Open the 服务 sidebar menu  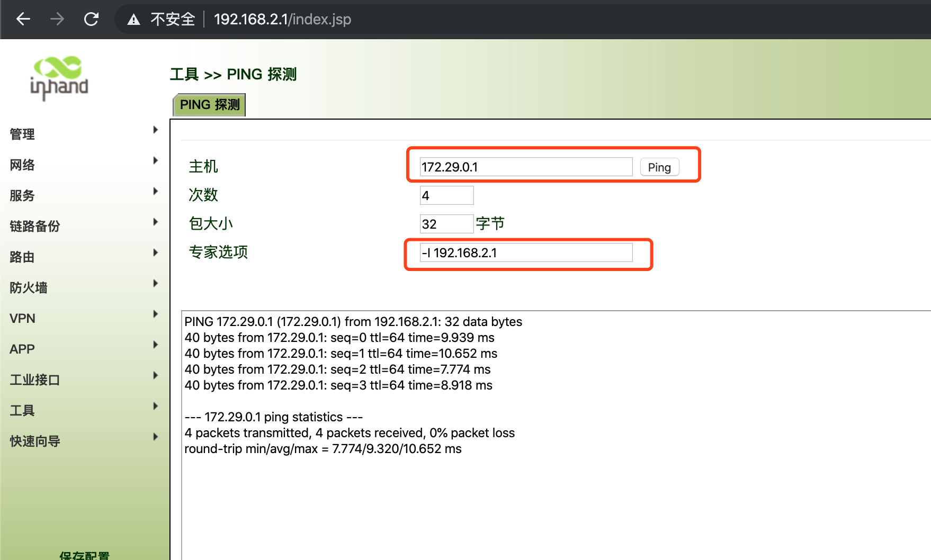click(22, 196)
